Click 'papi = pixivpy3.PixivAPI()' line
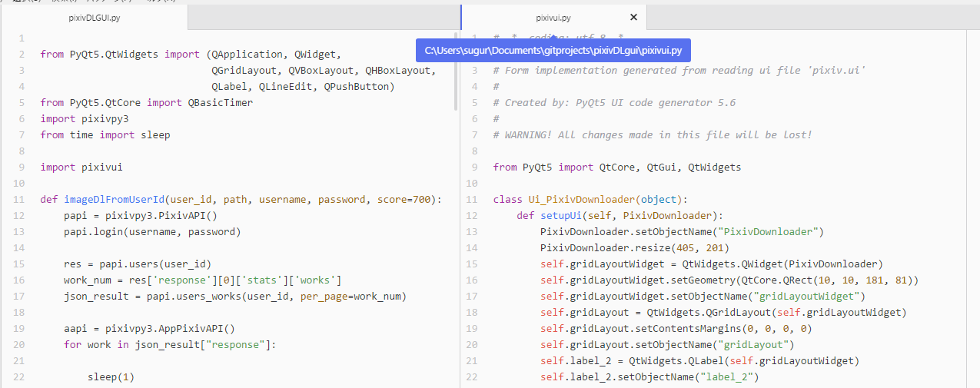 pyautogui.click(x=141, y=215)
